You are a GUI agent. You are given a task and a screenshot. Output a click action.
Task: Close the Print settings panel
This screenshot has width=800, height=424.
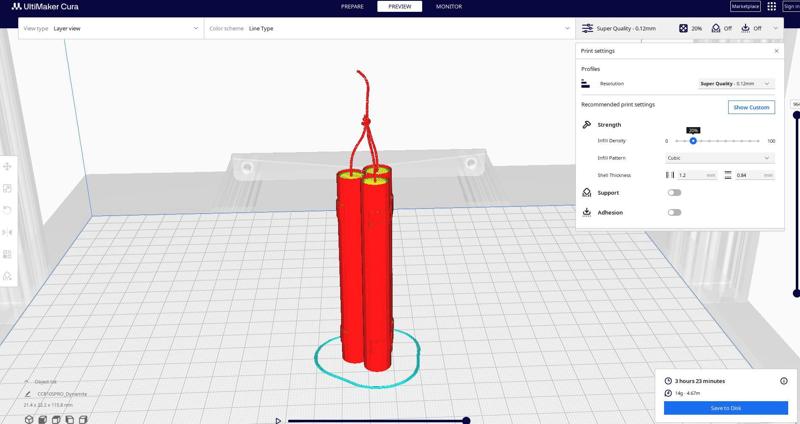pyautogui.click(x=777, y=51)
